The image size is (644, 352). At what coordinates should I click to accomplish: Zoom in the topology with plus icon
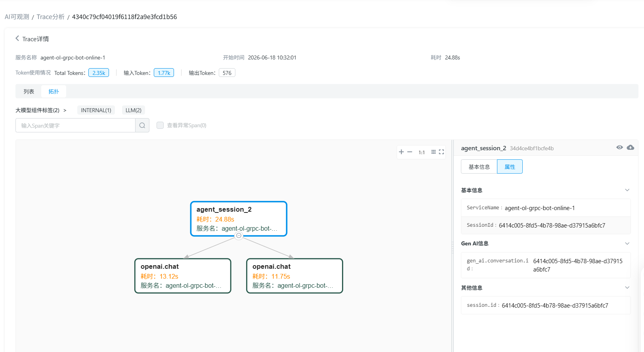click(x=401, y=152)
